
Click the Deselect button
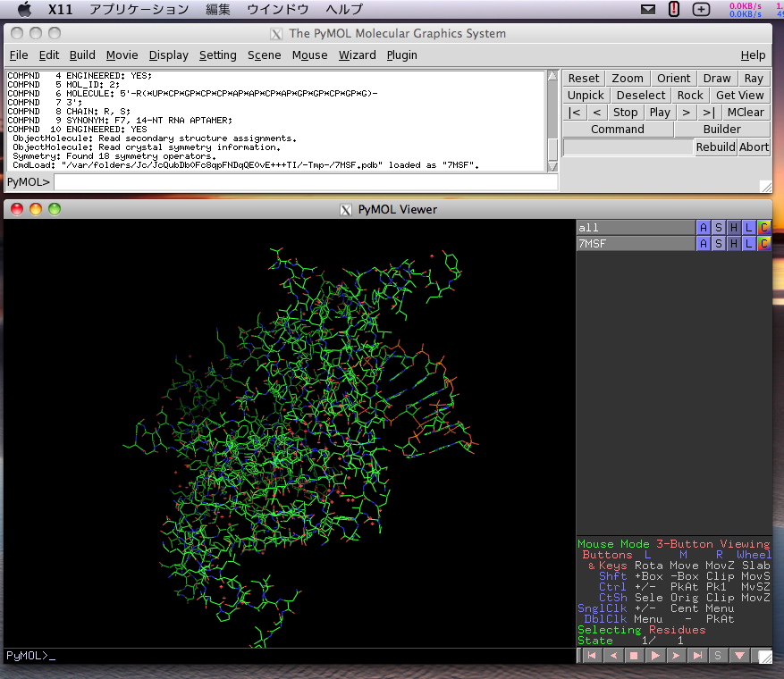(640, 96)
